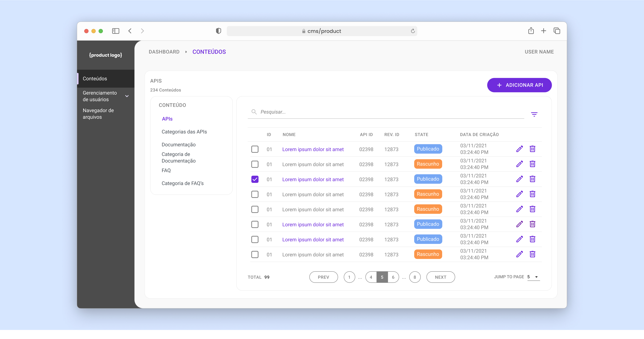Click the Adicionar API button
Screen dimensions: 644x339
[519, 85]
